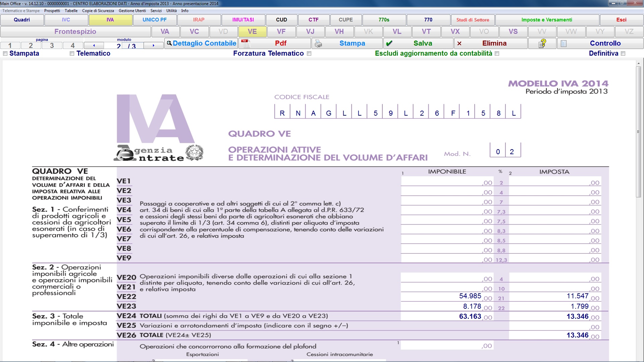
Task: Open Studi di Settore
Action: point(473,20)
